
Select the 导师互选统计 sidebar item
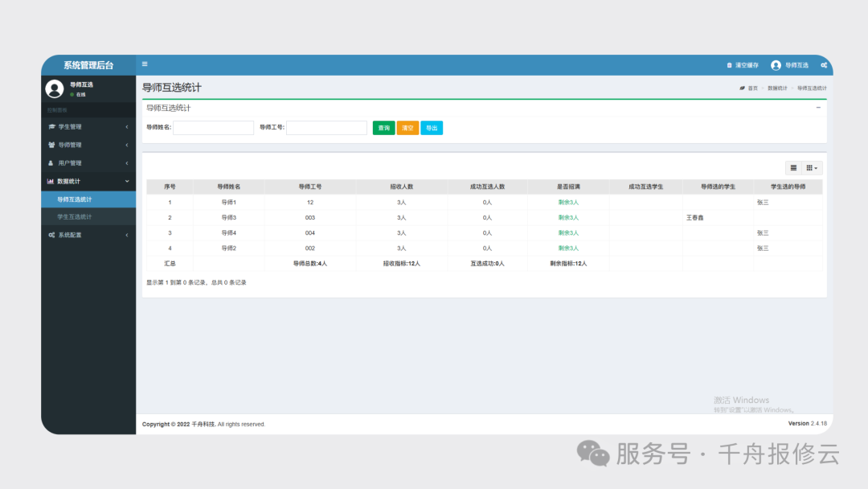tap(74, 199)
